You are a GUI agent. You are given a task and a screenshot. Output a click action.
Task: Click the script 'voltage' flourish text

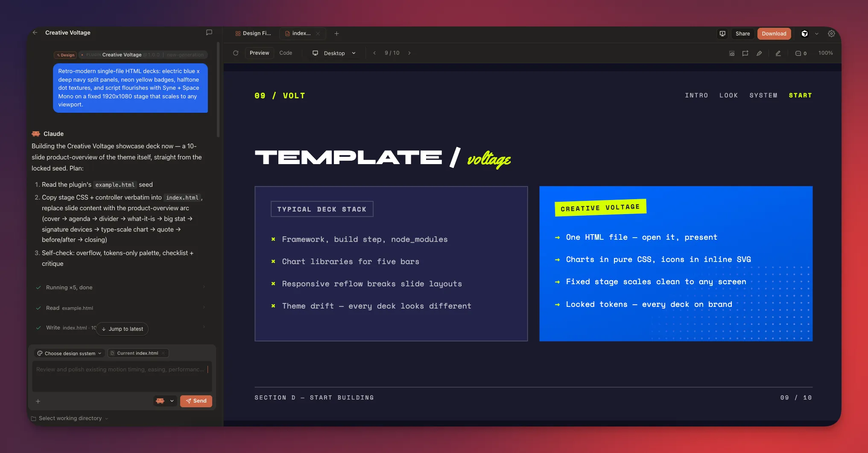489,159
